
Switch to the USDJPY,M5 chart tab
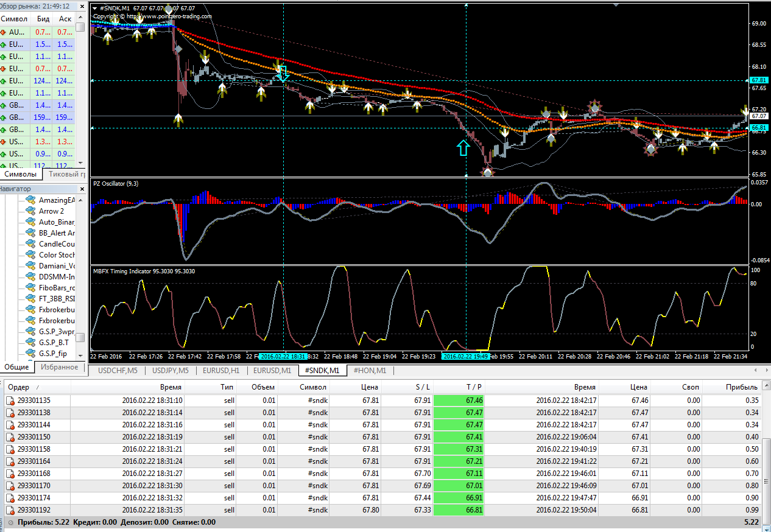[171, 370]
